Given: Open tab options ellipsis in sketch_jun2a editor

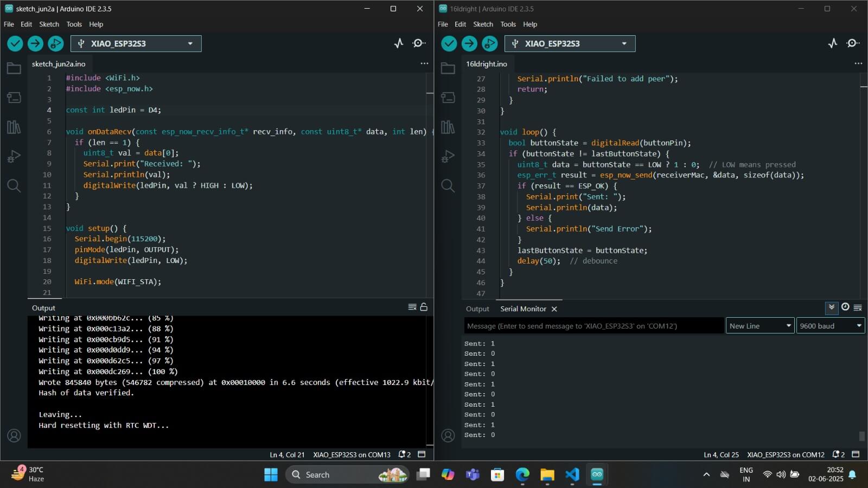Looking at the screenshot, I should coord(424,63).
